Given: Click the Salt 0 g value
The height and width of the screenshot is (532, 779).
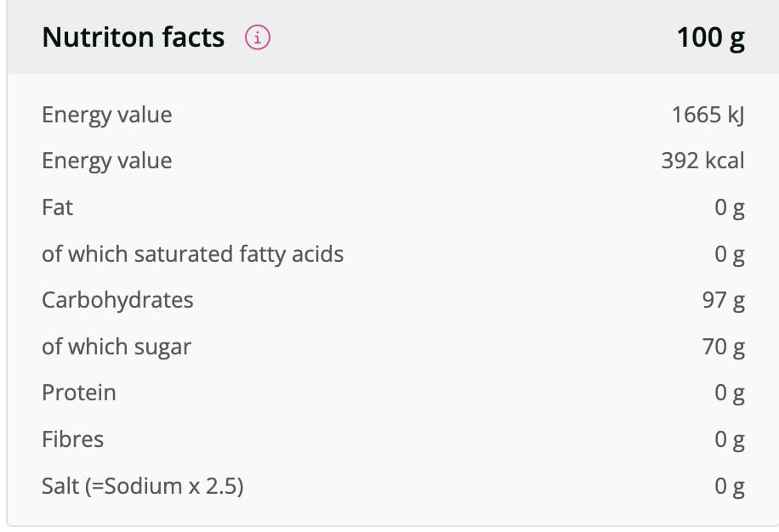Looking at the screenshot, I should (x=729, y=486).
